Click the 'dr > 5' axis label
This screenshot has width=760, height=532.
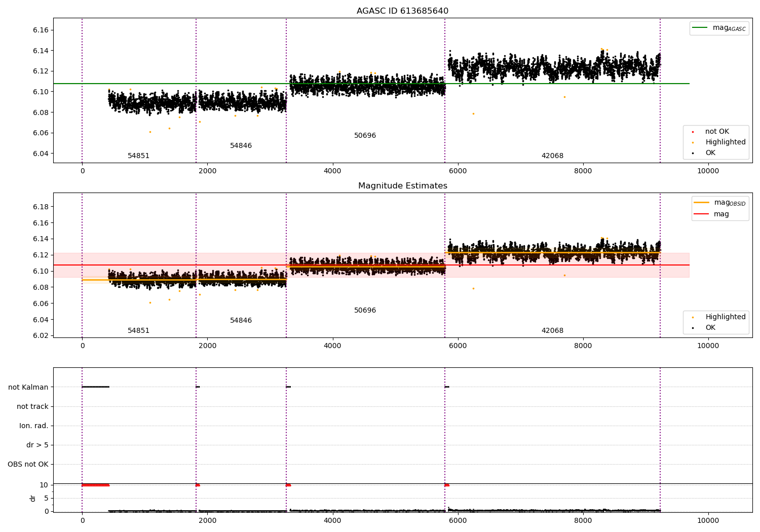37,445
